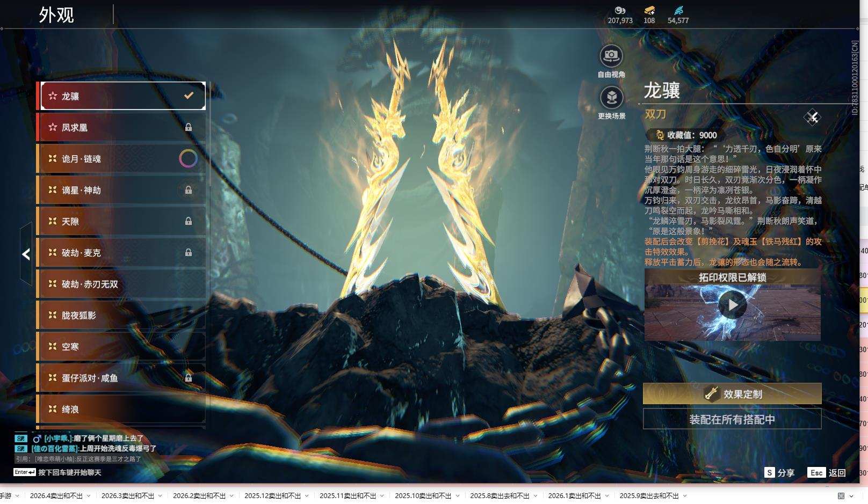Select the 破劫·赤刃无双 skin

point(121,284)
